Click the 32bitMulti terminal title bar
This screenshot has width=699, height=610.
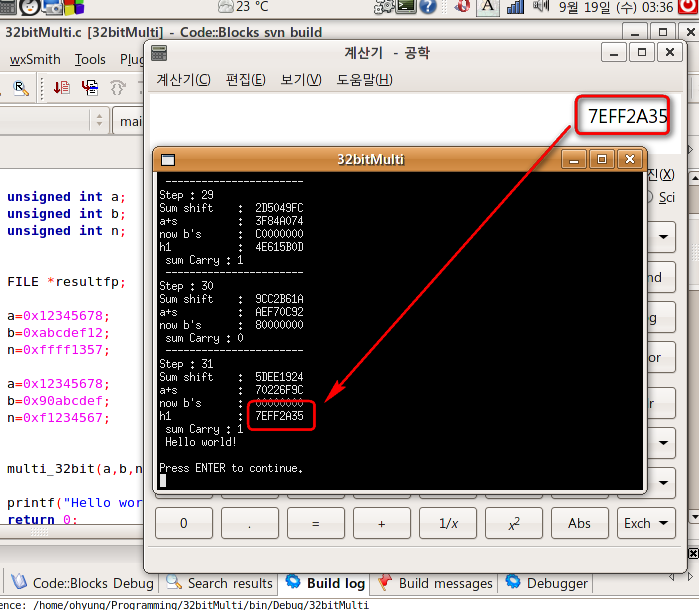click(x=370, y=160)
